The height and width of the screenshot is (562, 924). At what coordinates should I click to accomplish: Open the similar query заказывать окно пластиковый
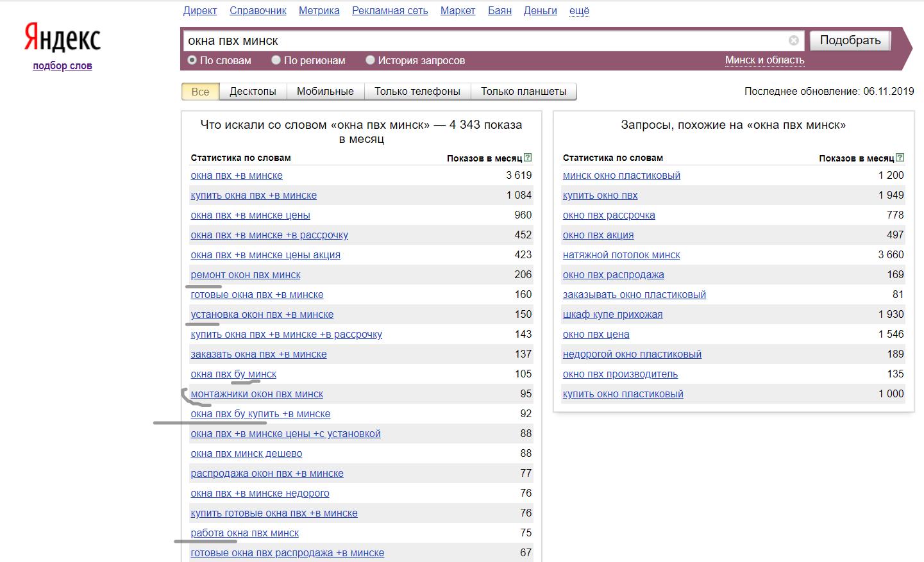(x=634, y=295)
